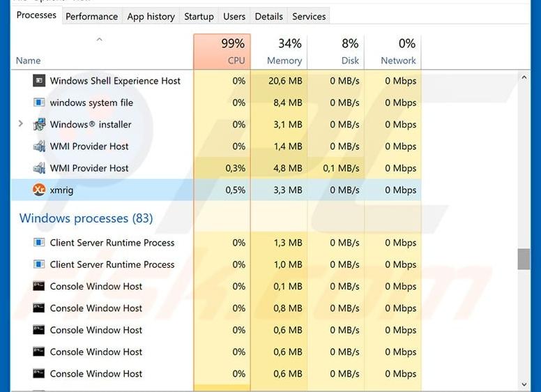
Task: Collapse the Windows processes (83) group heading
Action: point(86,218)
